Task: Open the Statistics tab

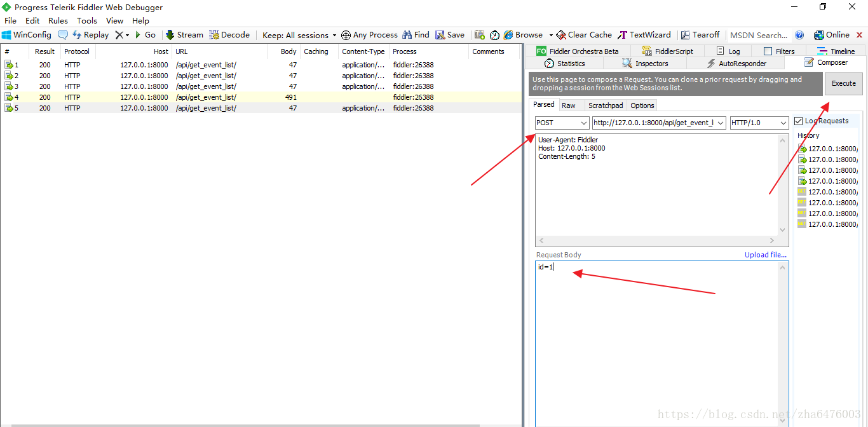Action: point(565,64)
